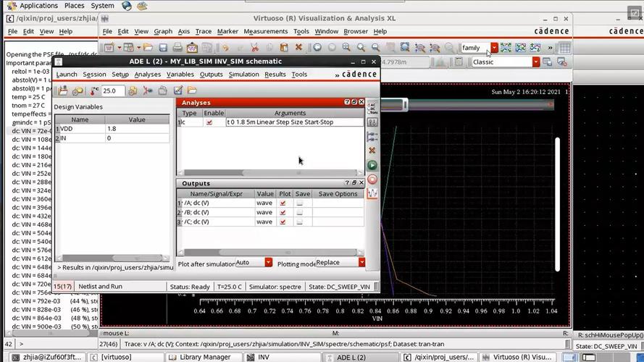
Task: Click the horizontal scrollbar in Outputs panel
Action: pos(271,253)
